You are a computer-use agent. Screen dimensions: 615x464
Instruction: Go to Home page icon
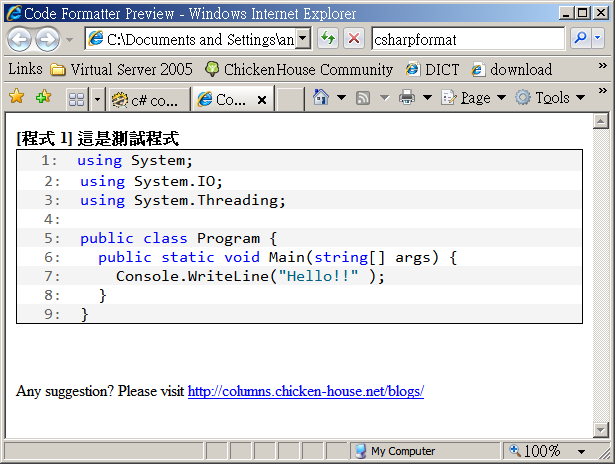tap(321, 98)
